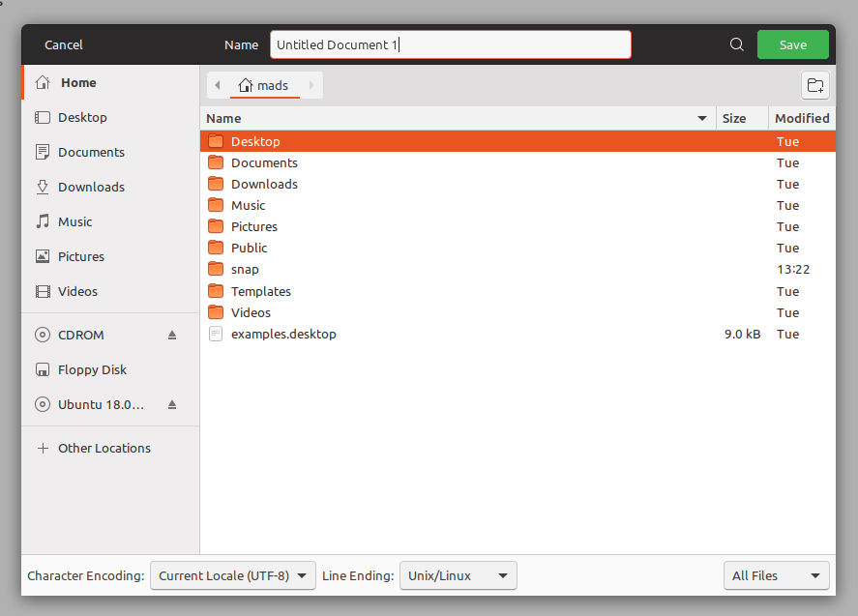Click the Cancel button
This screenshot has height=616, width=858.
[64, 44]
